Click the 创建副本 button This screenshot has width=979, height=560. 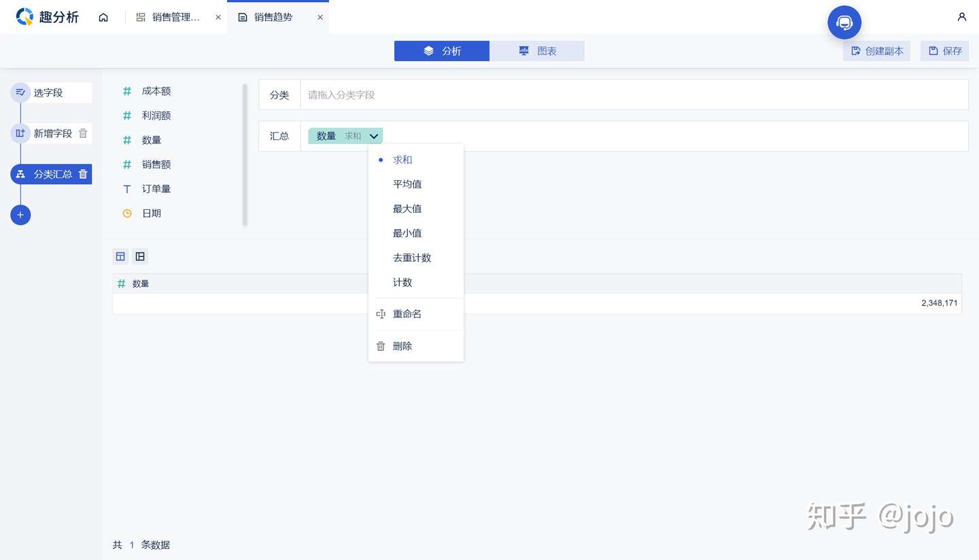[877, 51]
